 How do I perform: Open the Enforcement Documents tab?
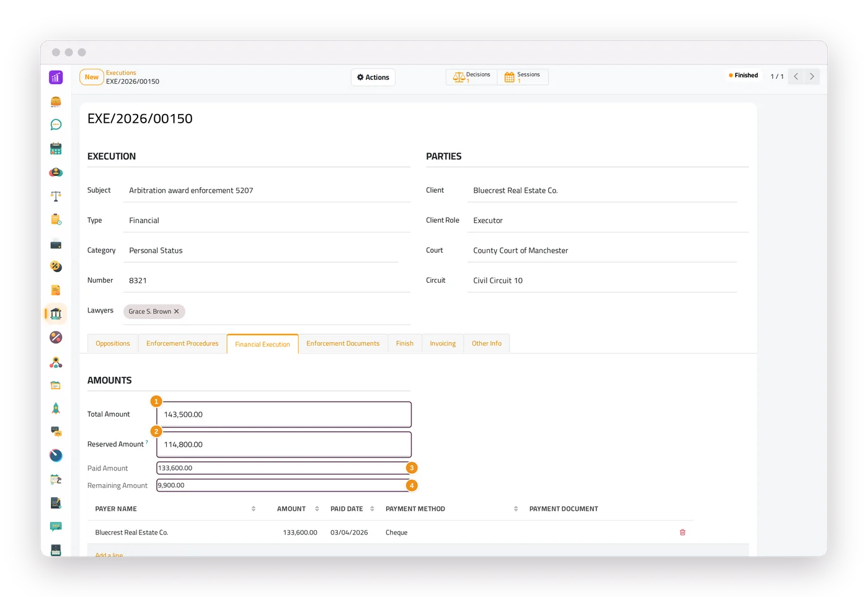(343, 343)
